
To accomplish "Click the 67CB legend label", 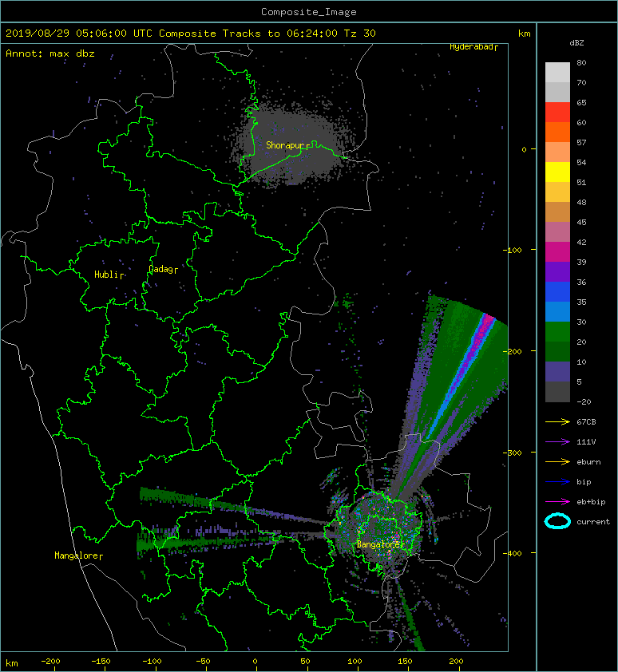I will click(x=586, y=421).
